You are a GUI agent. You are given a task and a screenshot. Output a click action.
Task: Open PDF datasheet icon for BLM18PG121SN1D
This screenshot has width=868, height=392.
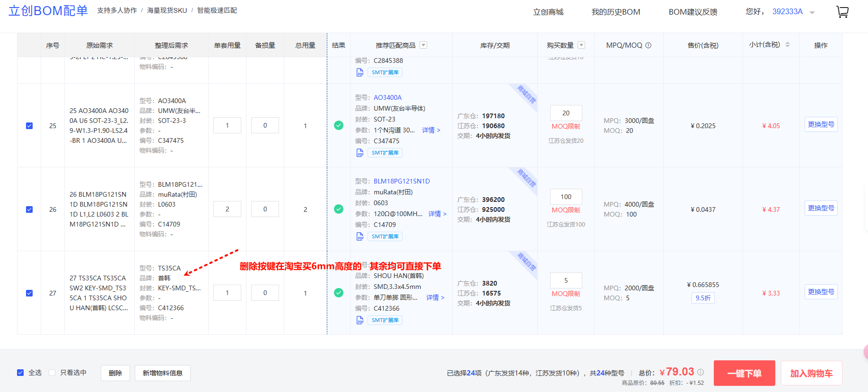pos(360,236)
